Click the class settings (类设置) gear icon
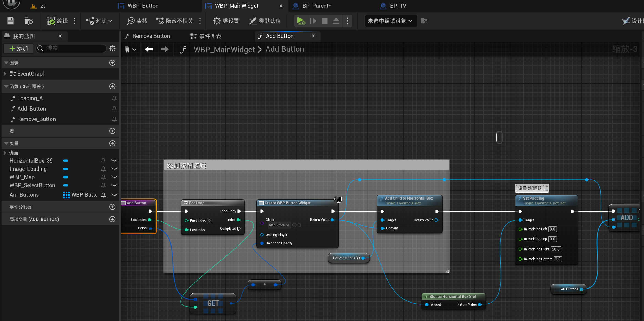The image size is (644, 321). click(217, 21)
